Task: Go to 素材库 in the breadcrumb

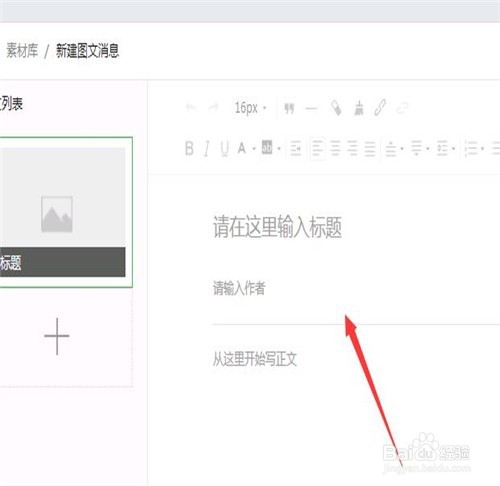Action: [x=22, y=51]
